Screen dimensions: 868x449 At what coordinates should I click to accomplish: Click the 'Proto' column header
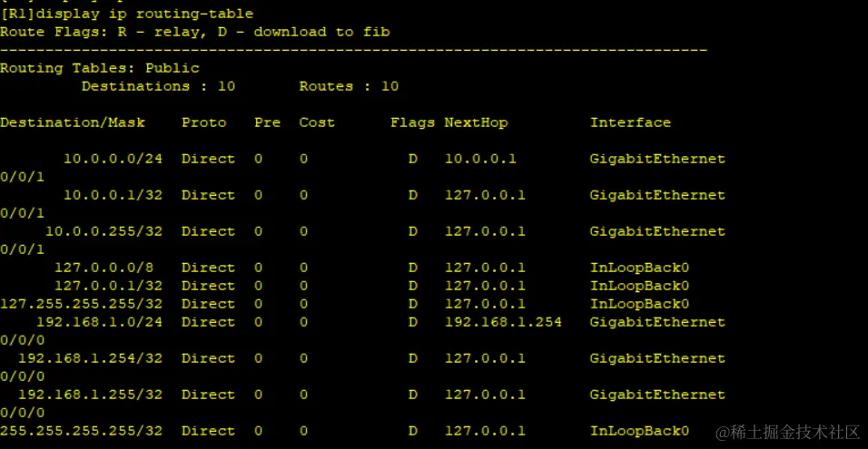point(203,122)
